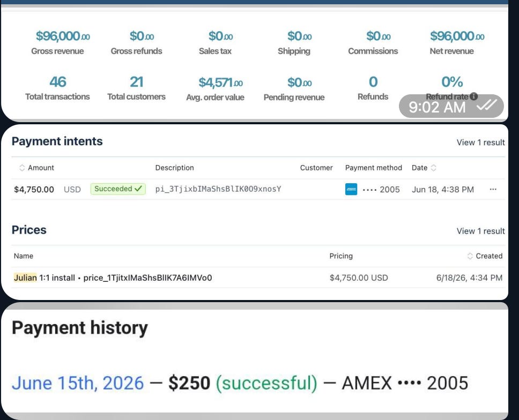Click the Created column sort icon
The image size is (519, 420).
pos(470,256)
